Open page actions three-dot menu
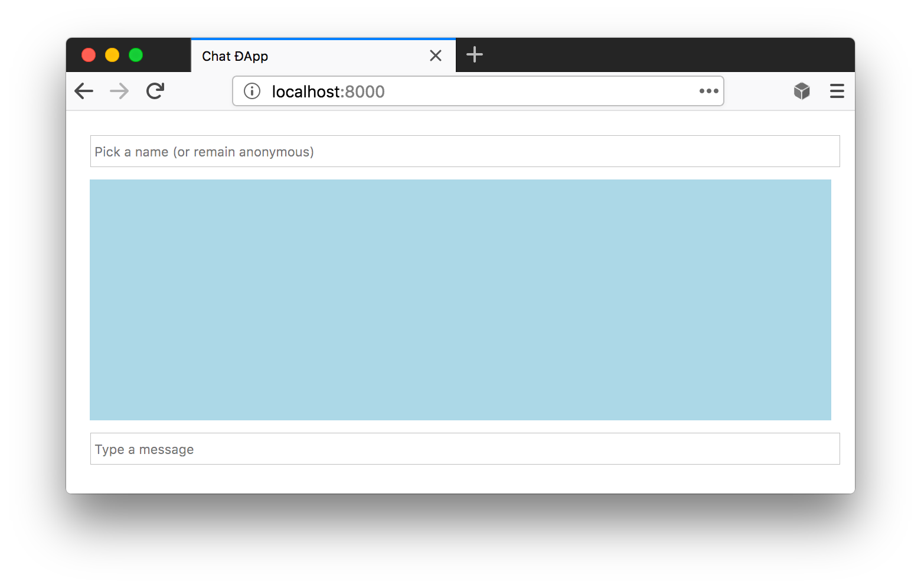This screenshot has height=588, width=921. [x=708, y=91]
